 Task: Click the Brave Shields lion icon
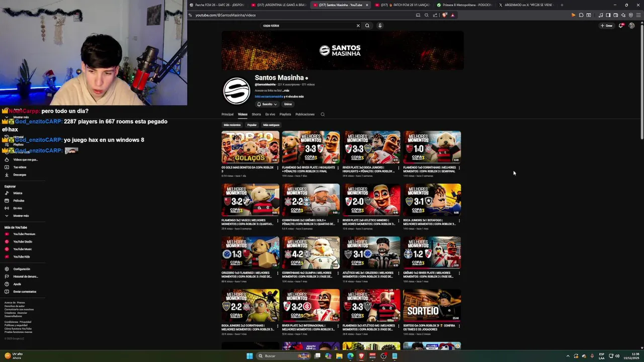click(x=444, y=15)
